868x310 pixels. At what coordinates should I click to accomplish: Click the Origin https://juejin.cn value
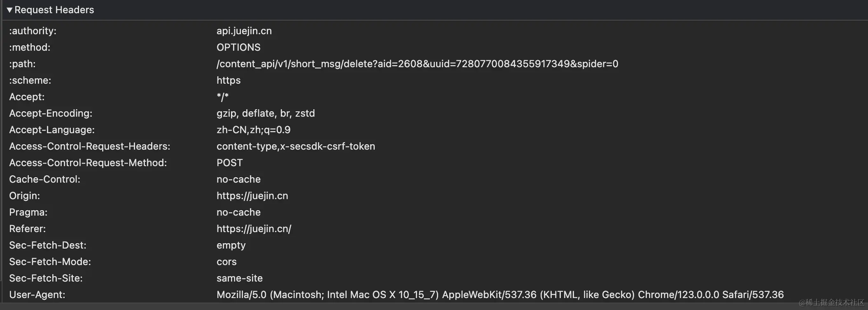(252, 196)
